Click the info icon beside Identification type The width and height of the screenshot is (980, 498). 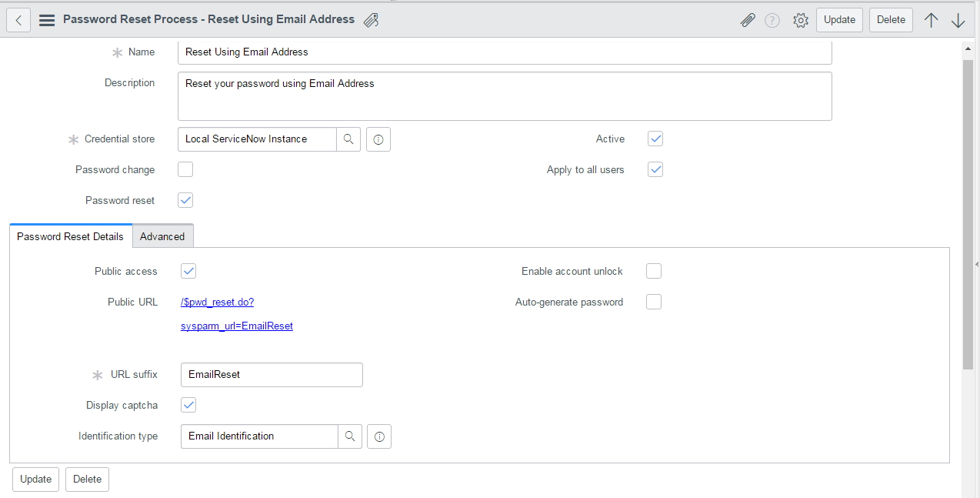378,436
